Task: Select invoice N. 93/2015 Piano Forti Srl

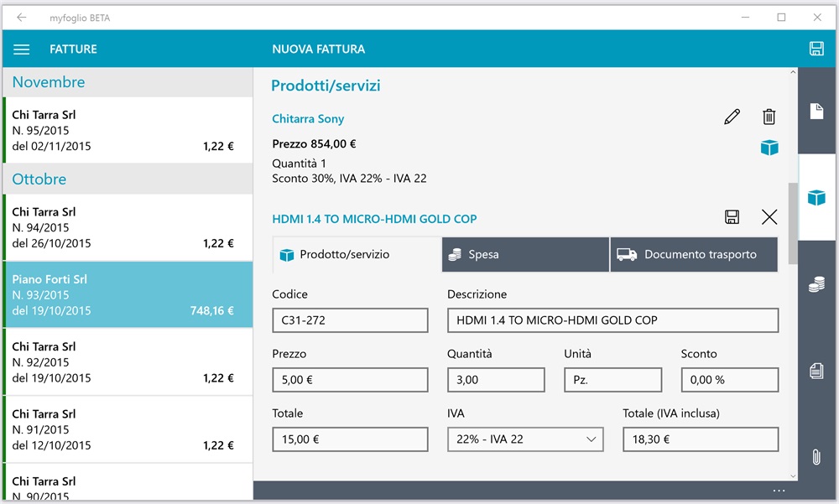Action: (128, 294)
